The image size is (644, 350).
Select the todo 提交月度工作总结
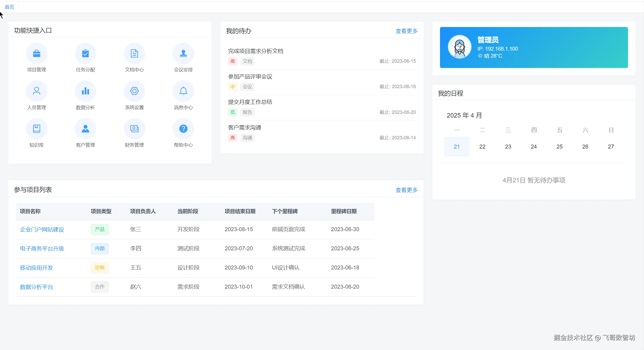coord(250,102)
